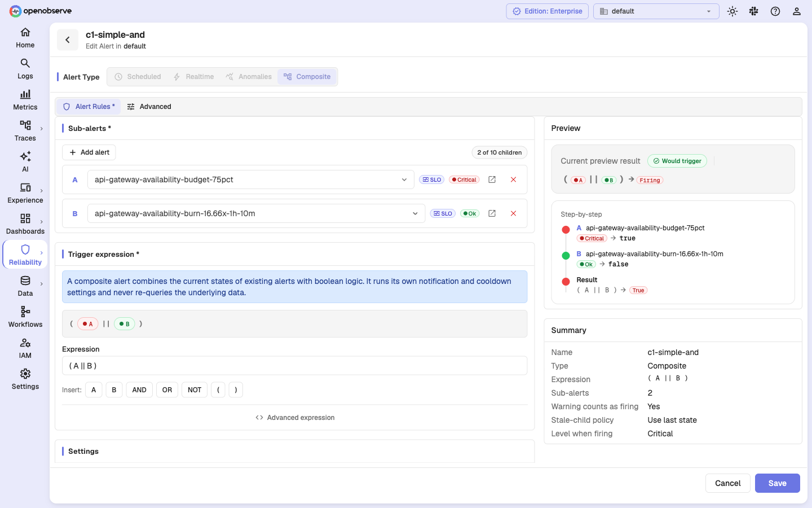Insert closing parenthesis
Image resolution: width=812 pixels, height=508 pixels.
236,390
